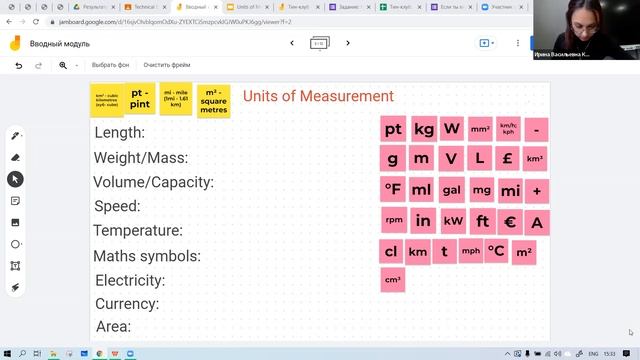Viewport: 640px width, 360px height.
Task: Click the board title "Вводный модуль"
Action: coord(60,44)
